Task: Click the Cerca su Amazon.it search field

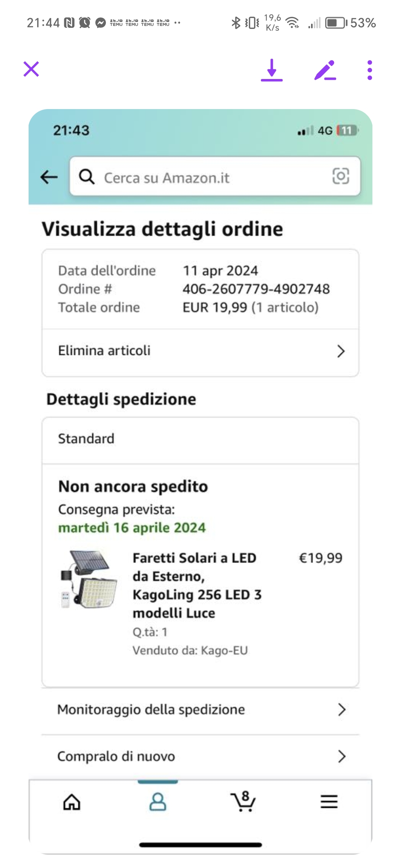Action: (x=204, y=177)
